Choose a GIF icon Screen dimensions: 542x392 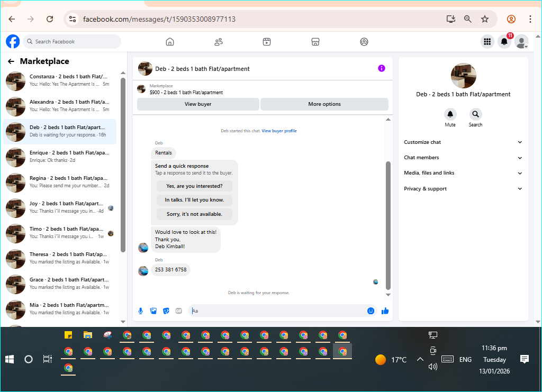click(x=179, y=311)
